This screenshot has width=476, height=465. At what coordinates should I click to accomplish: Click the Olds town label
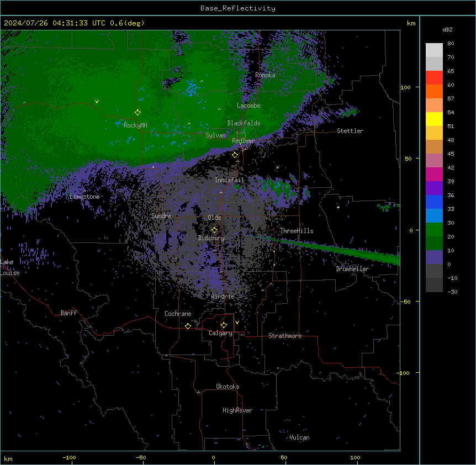point(214,218)
